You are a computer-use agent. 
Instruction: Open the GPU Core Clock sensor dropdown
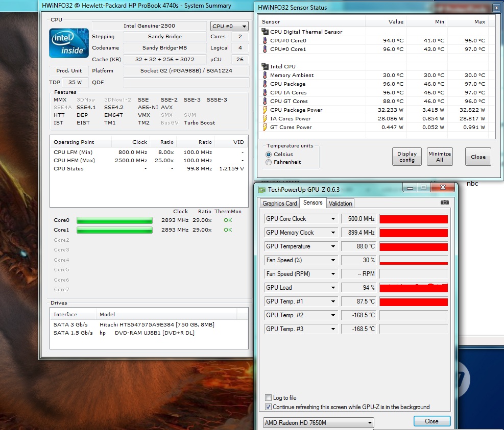[333, 219]
